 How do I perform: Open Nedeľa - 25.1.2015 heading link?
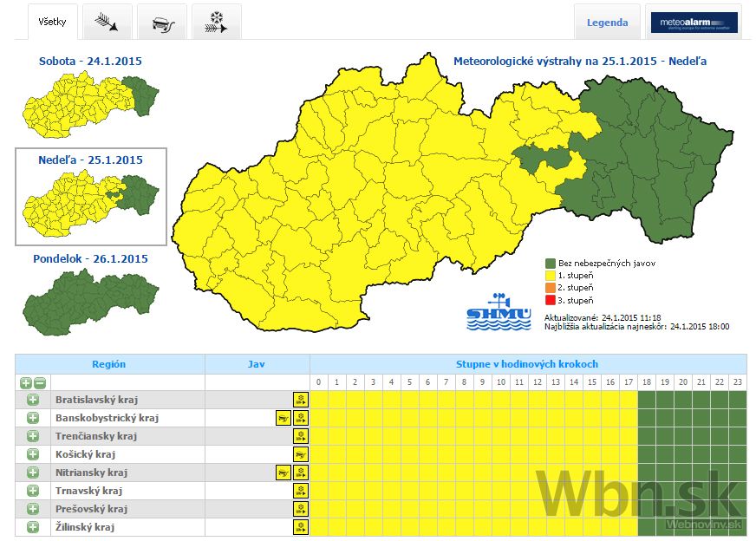pyautogui.click(x=91, y=160)
